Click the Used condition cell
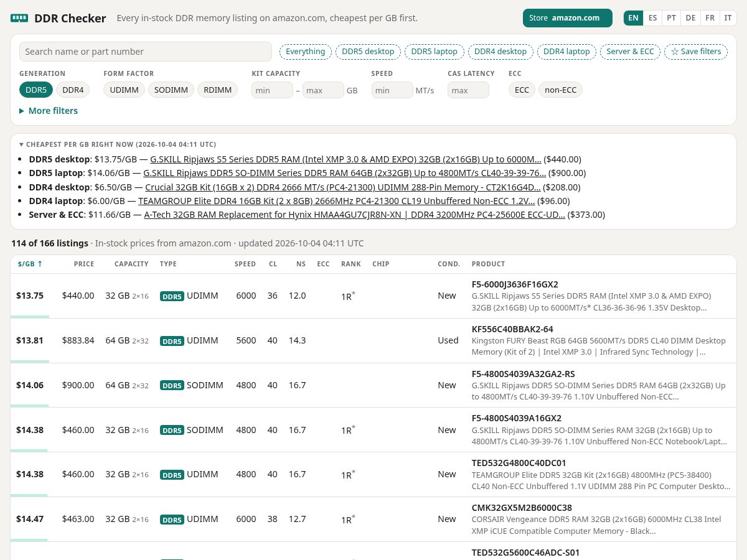Viewport: 747px width, 560px height. [x=448, y=340]
